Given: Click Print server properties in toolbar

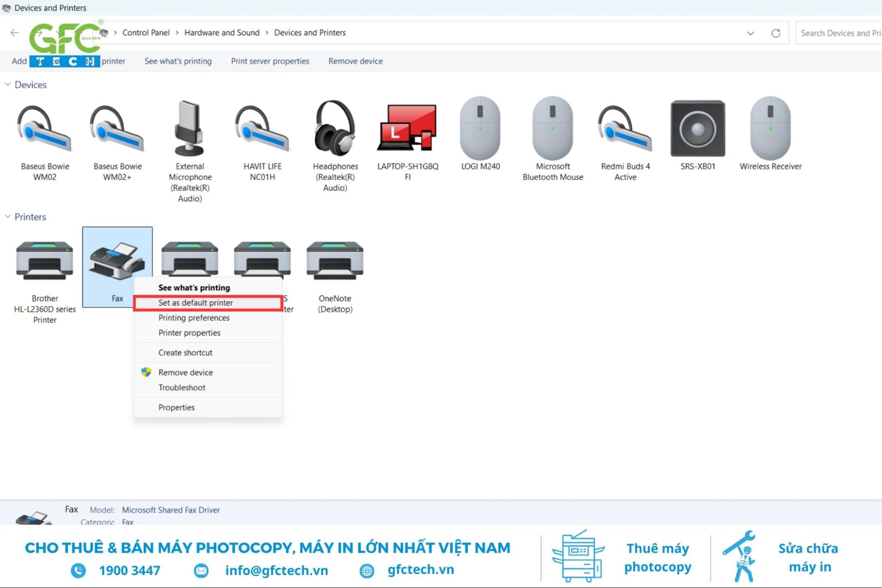Looking at the screenshot, I should pos(270,61).
